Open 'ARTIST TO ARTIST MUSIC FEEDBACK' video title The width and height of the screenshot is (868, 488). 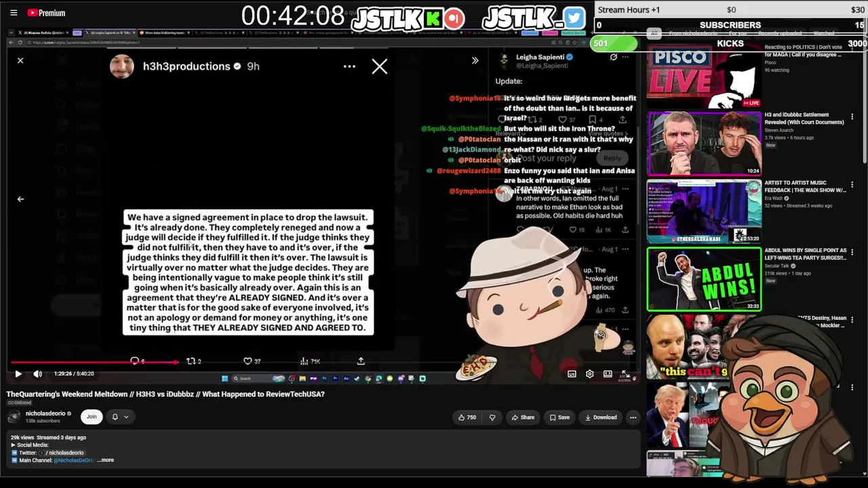click(x=805, y=186)
